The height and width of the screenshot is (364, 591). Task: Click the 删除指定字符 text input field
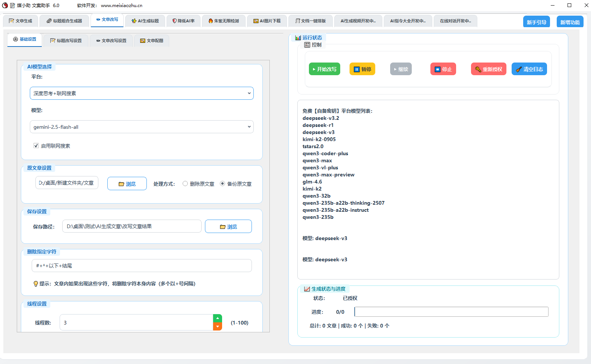[x=142, y=266]
